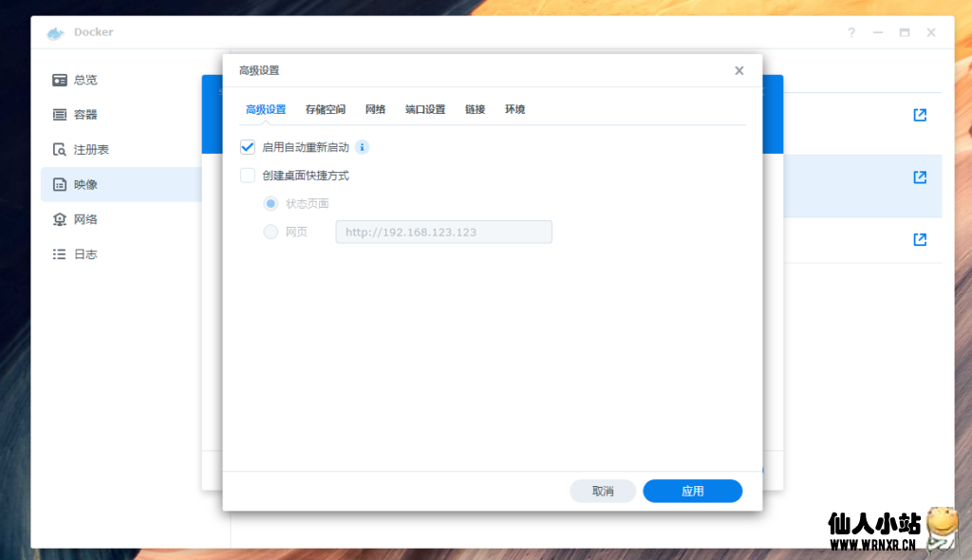Image resolution: width=972 pixels, height=560 pixels.
Task: Click the 取消 cancel button
Action: click(603, 491)
